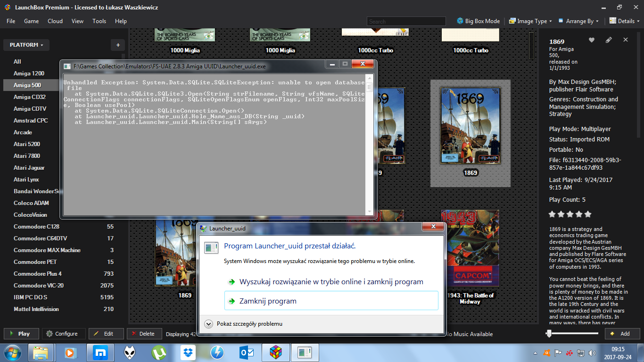This screenshot has height=362, width=644.
Task: Open the File menu
Action: click(x=11, y=21)
